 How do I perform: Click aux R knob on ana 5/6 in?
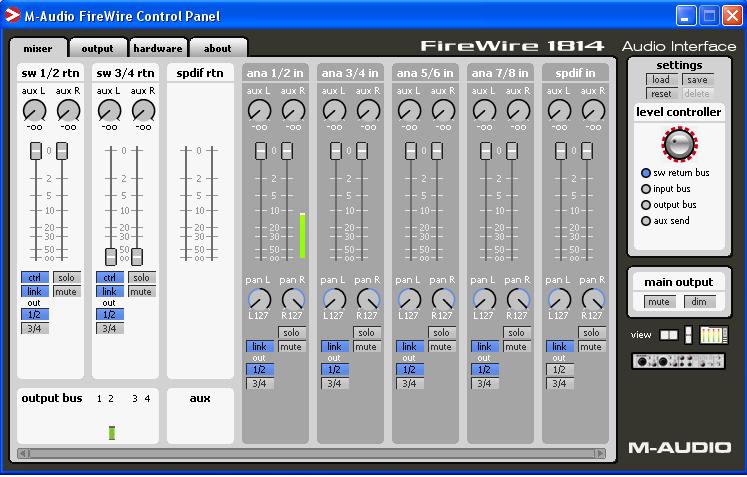click(x=444, y=111)
